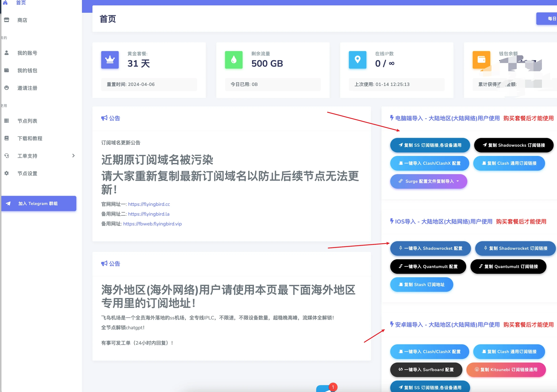This screenshot has height=392, width=557.
Task: Open 我的账号 via the user icon
Action: [6, 53]
